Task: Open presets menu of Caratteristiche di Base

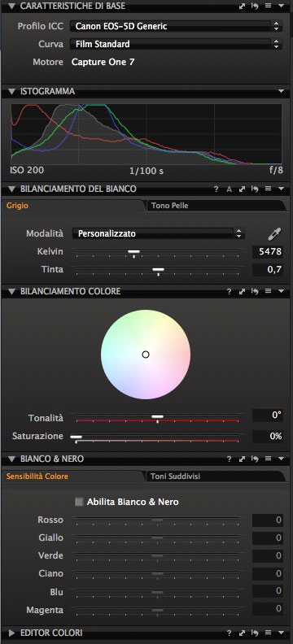Action: pos(268,6)
